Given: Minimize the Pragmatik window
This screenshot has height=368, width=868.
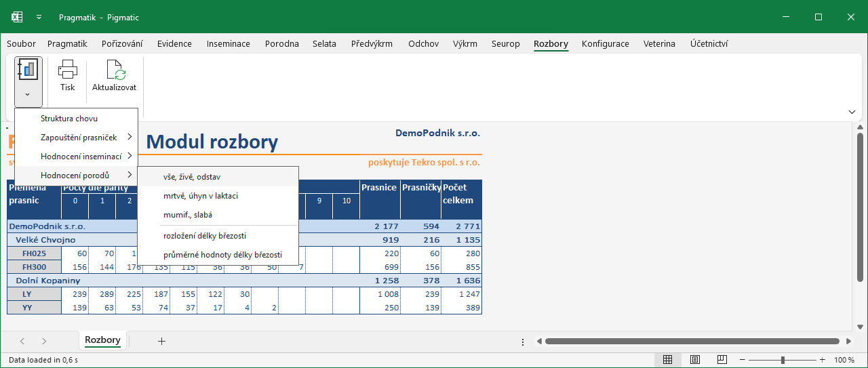Looking at the screenshot, I should [787, 17].
